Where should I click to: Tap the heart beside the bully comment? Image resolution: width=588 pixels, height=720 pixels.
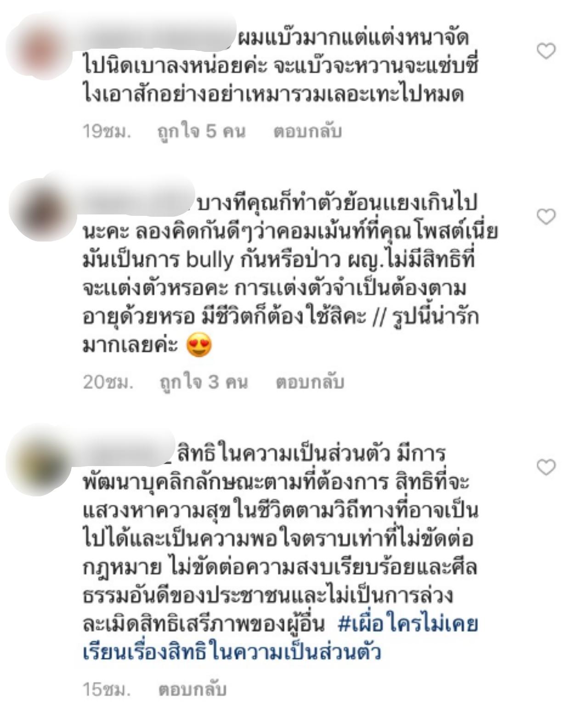coord(546,216)
